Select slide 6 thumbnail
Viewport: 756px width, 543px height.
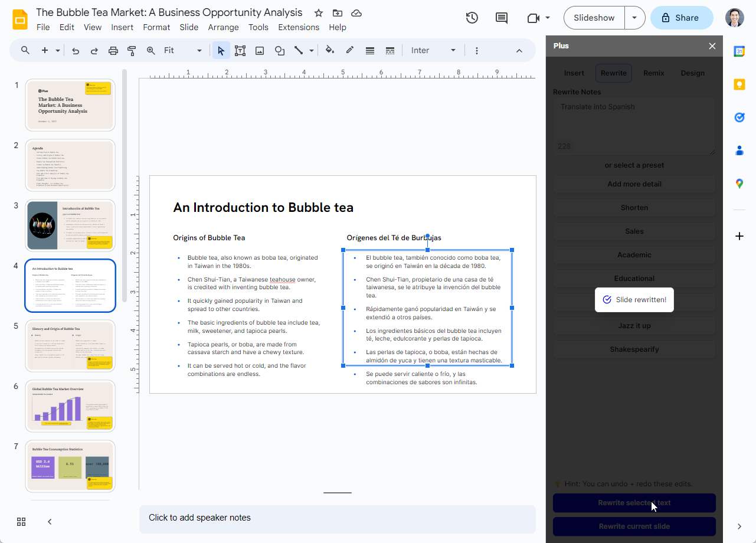coord(70,405)
